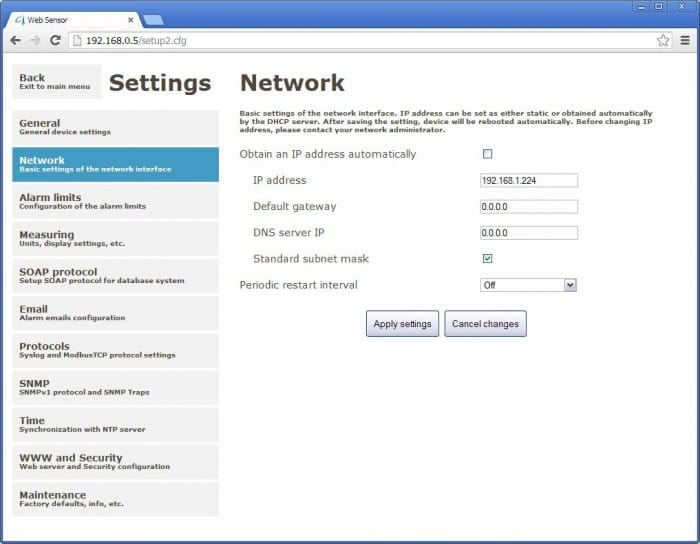The height and width of the screenshot is (544, 700).
Task: Open the Chrome menu hamburger icon
Action: 685,40
